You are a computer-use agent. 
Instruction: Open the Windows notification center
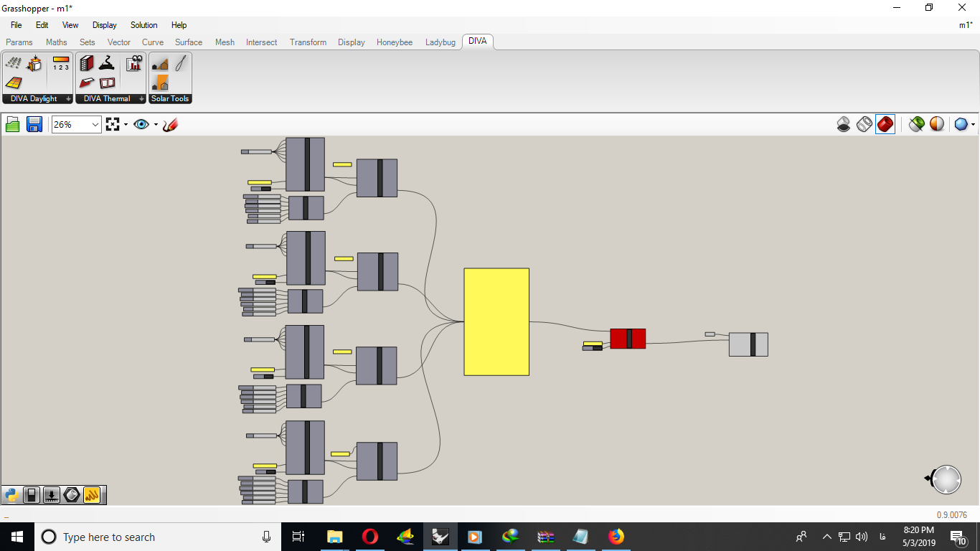click(x=958, y=537)
